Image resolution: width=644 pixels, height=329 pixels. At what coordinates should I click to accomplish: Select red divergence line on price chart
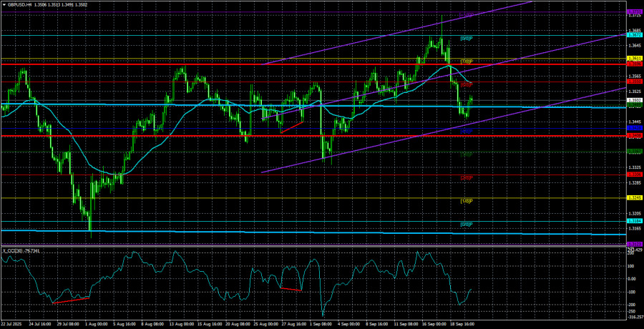(292, 127)
